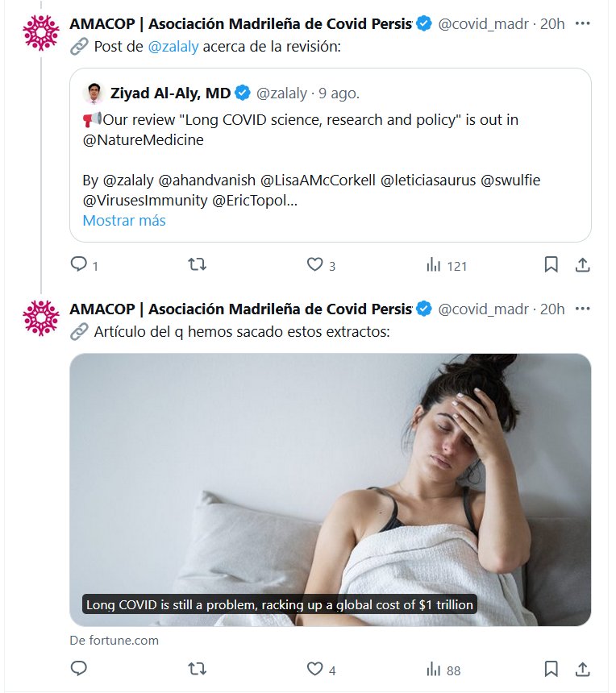Repost the tweet quoting Ziyad Al-Aly
The image size is (616, 693).
[x=196, y=264]
